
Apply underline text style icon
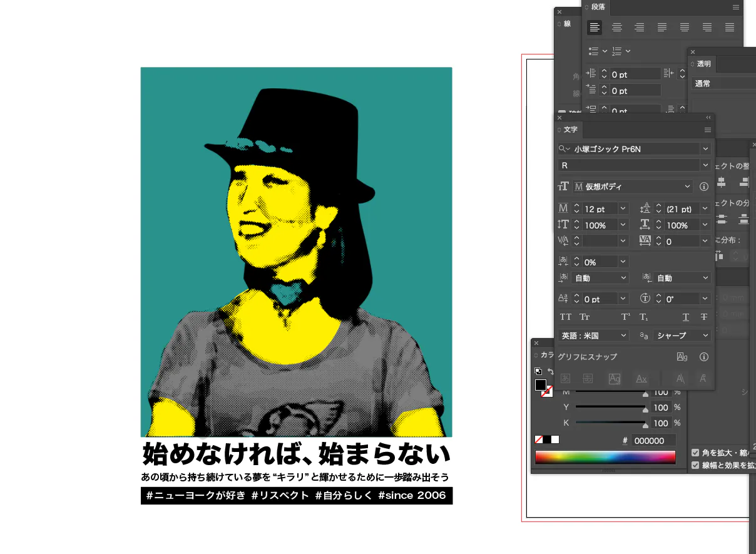click(686, 317)
